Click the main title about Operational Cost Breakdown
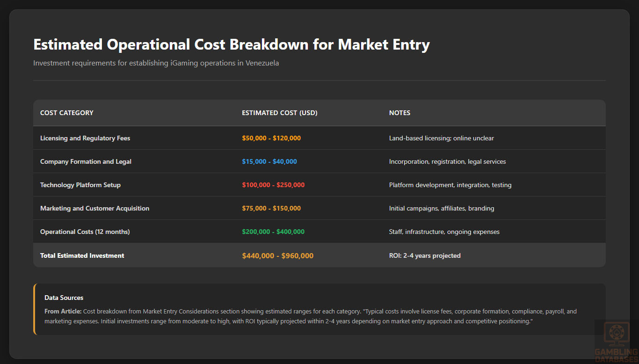Image resolution: width=639 pixels, height=364 pixels. [x=232, y=45]
